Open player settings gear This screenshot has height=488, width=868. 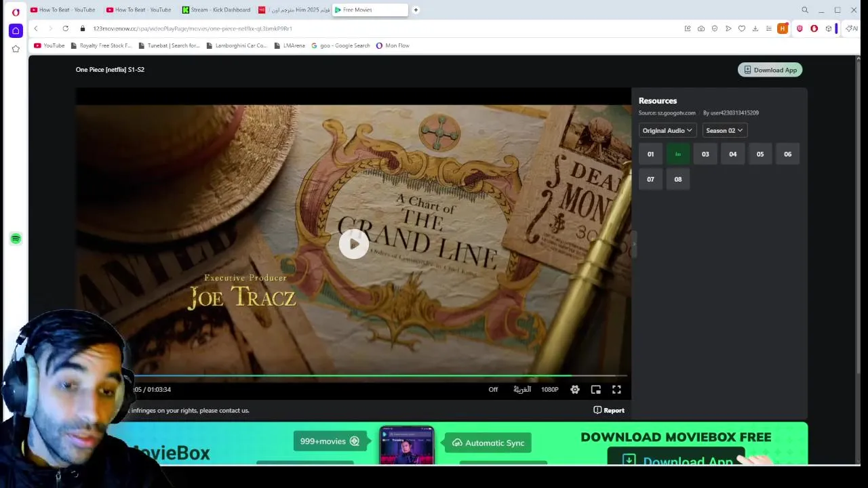coord(575,390)
